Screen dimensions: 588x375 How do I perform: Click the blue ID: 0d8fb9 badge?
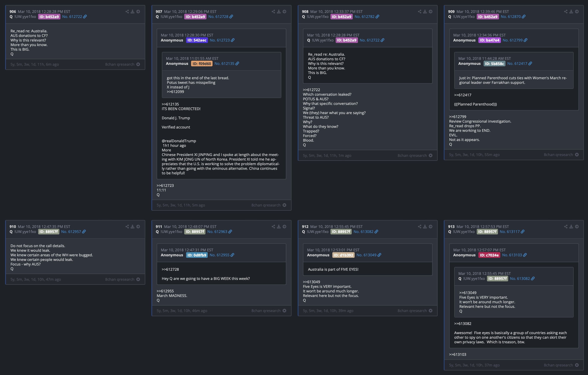pos(197,255)
